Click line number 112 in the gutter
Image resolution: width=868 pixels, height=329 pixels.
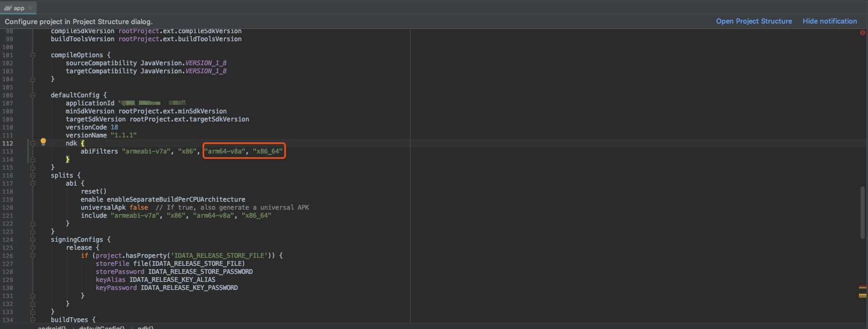coord(7,143)
